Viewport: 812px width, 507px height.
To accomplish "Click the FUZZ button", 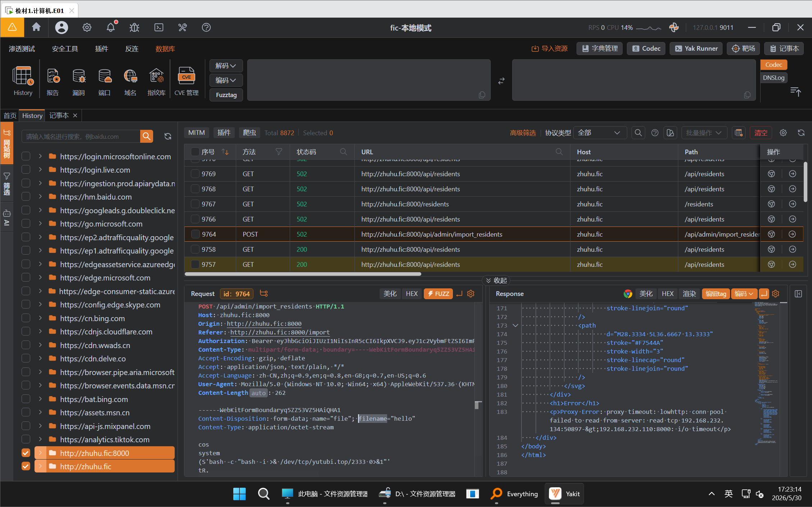I will pos(438,294).
